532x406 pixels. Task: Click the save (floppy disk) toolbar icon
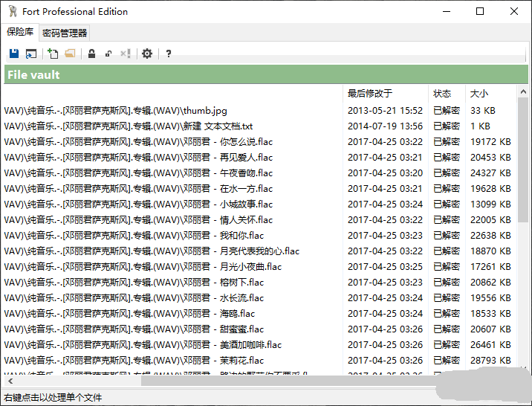(x=14, y=54)
